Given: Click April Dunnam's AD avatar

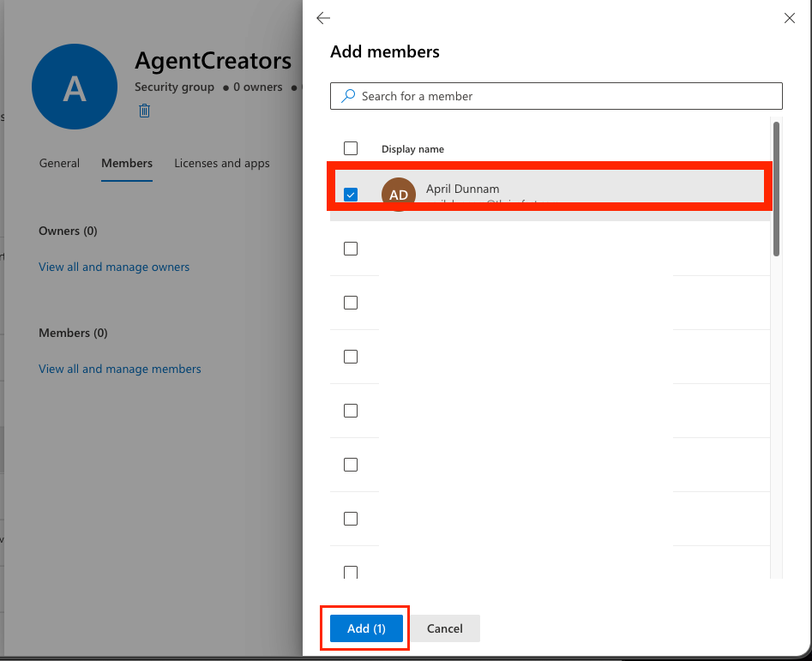Looking at the screenshot, I should pyautogui.click(x=399, y=194).
